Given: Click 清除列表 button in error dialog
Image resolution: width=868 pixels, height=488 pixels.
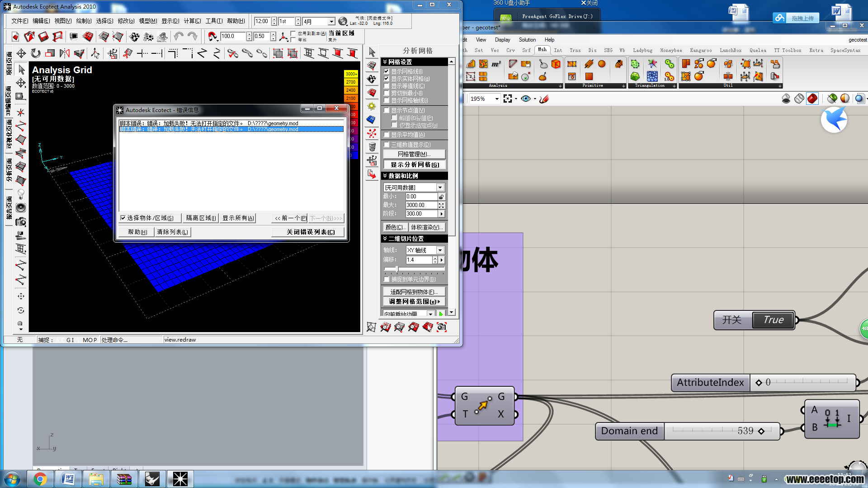Looking at the screenshot, I should click(172, 232).
